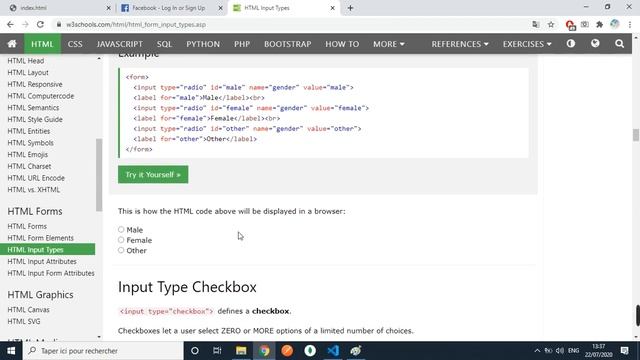640x360 pixels.
Task: Open the CSS tutorial in navbar
Action: (x=75, y=44)
